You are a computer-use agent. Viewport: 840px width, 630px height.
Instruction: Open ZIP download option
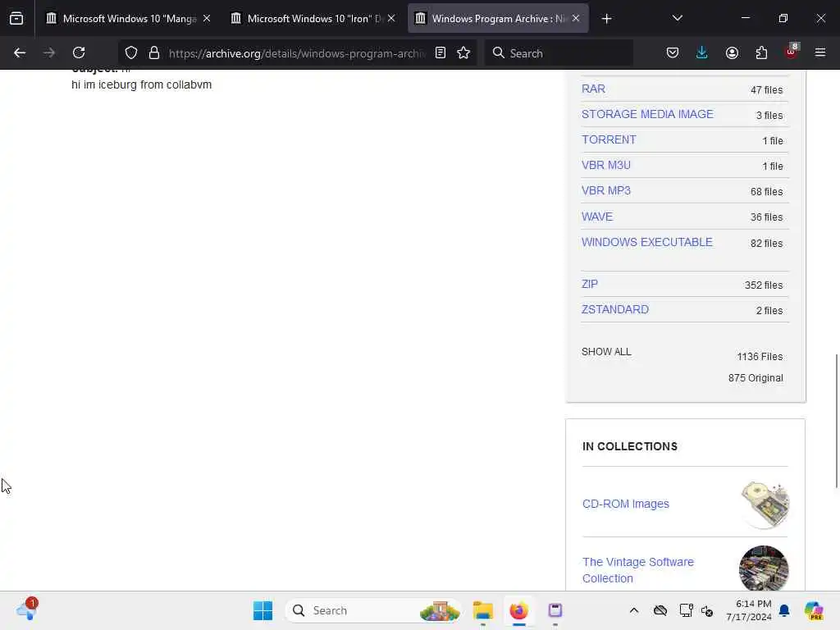[589, 284]
